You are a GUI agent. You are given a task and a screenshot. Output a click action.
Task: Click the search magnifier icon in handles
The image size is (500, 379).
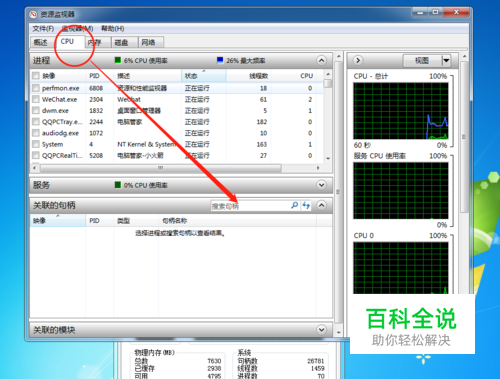(x=294, y=205)
